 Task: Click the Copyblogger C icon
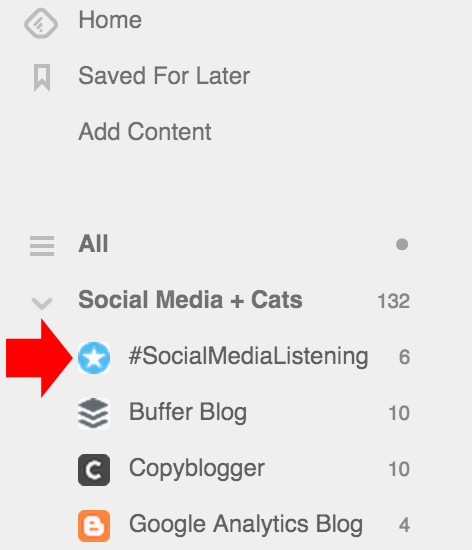point(94,470)
